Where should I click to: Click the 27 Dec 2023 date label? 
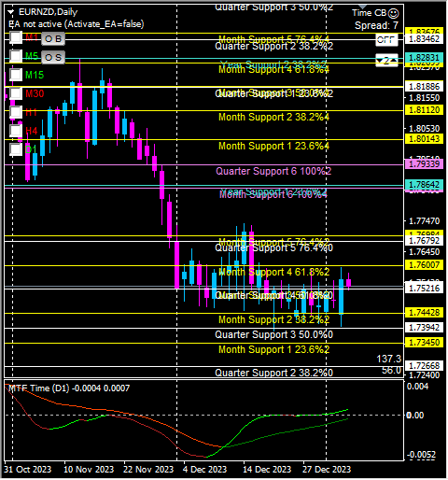click(327, 469)
